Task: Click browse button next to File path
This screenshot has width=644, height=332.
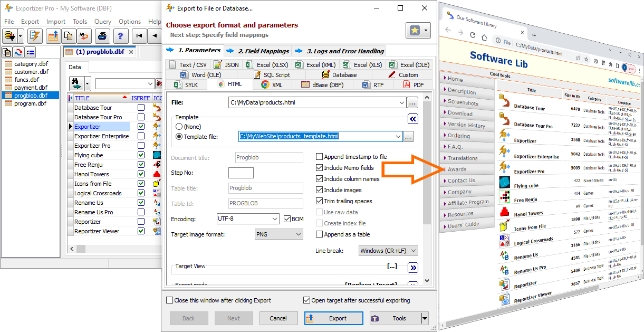Action: [x=412, y=102]
